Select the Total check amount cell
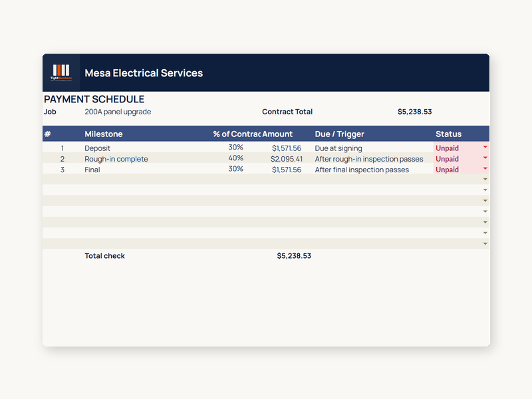This screenshot has height=399, width=532. (294, 256)
